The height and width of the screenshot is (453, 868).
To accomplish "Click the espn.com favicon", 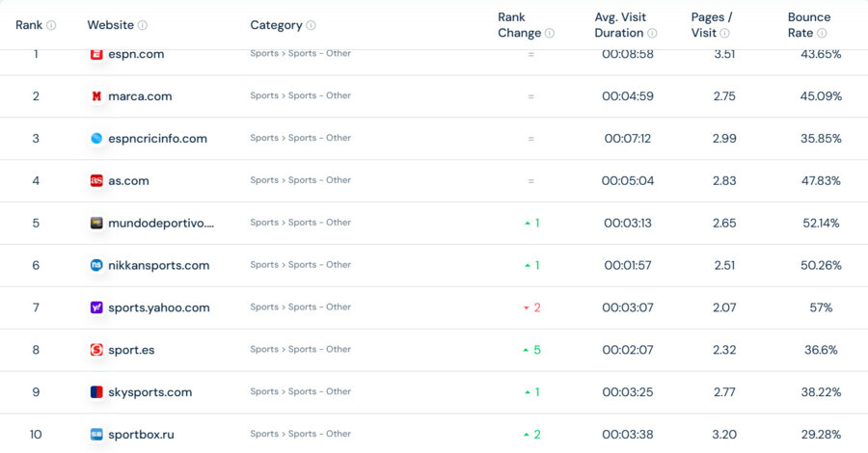I will 96,54.
